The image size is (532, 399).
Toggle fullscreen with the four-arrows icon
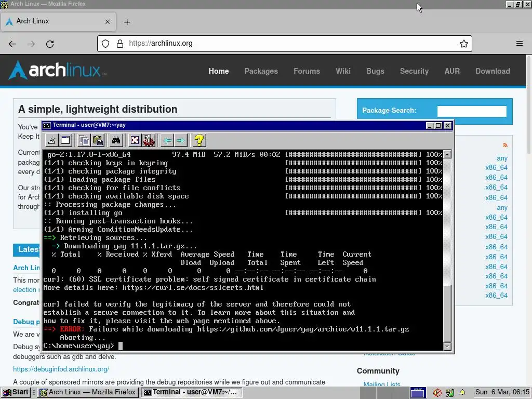[135, 140]
